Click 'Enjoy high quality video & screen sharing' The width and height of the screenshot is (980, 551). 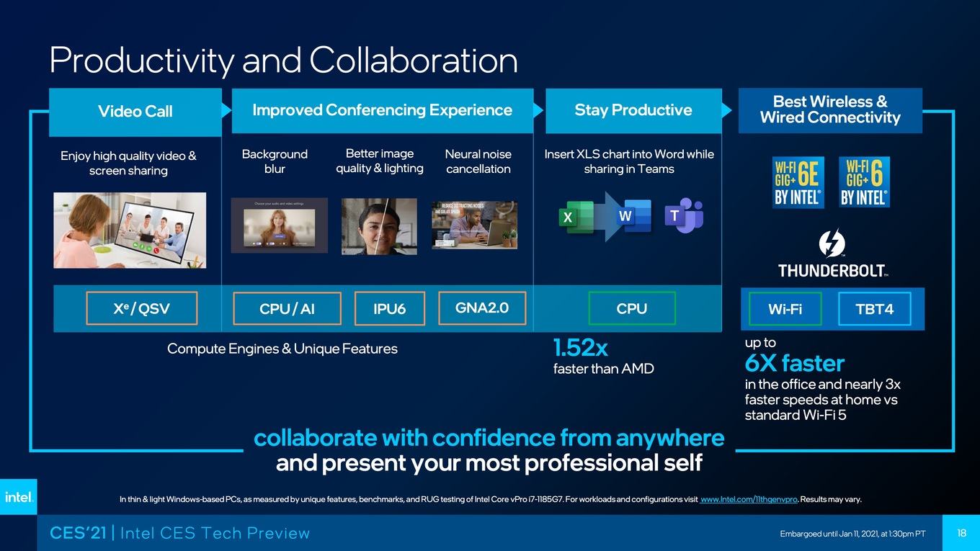128,163
